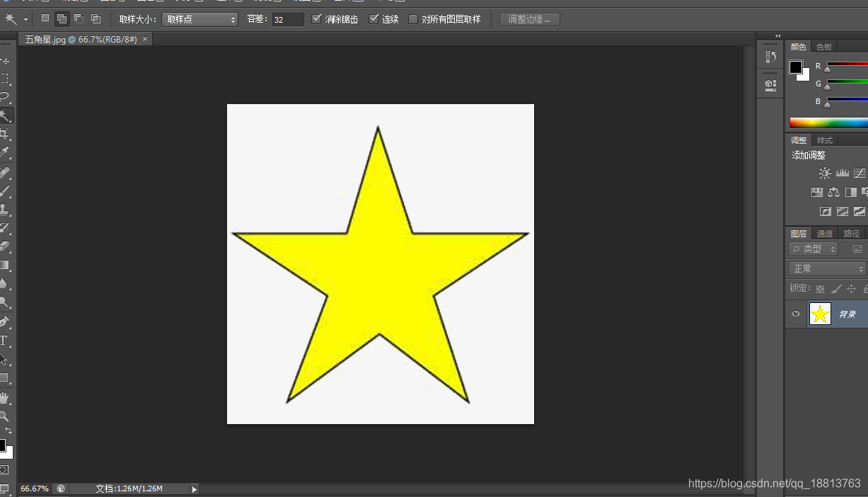Click the Brightness/Contrast adjustment icon
The image size is (868, 497).
[x=824, y=173]
